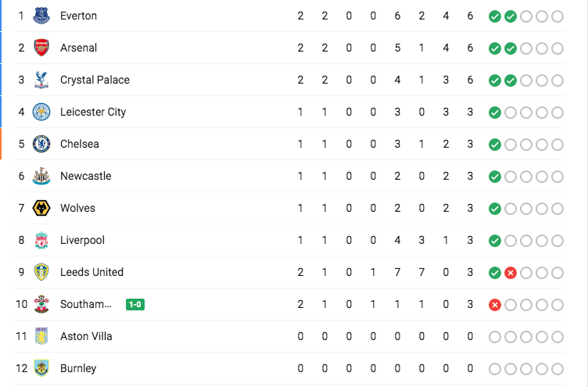Click the Everton club crest

click(41, 16)
